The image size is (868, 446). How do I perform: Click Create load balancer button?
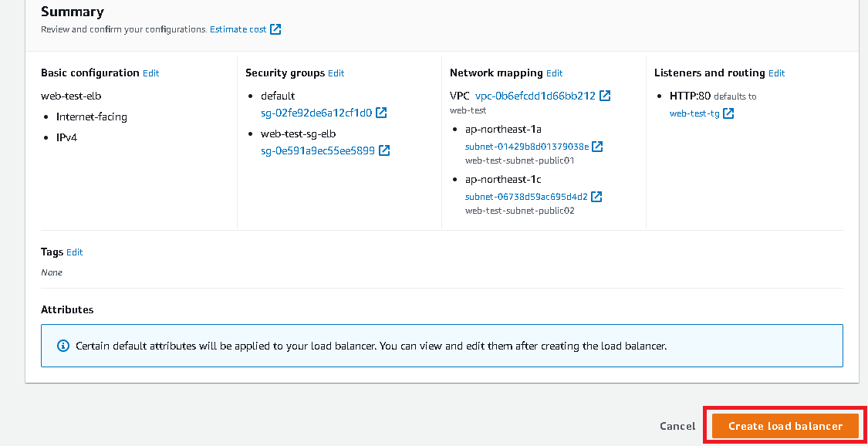coord(785,426)
